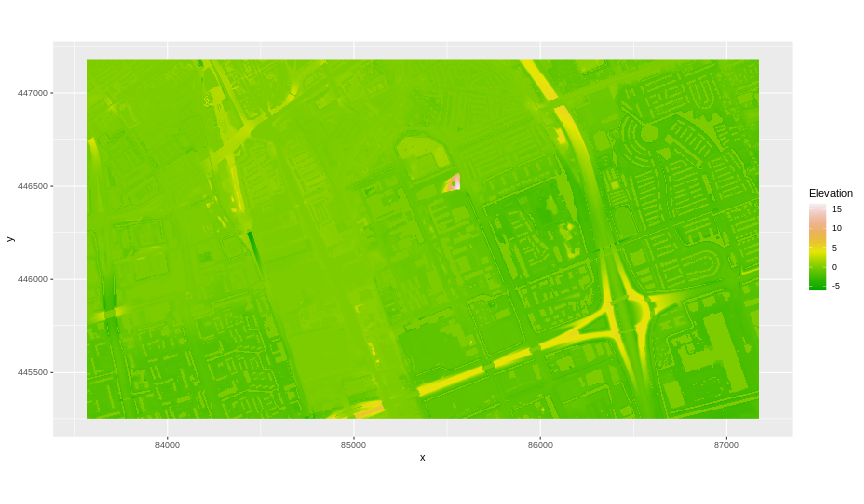Click the x axis title below plot
The height and width of the screenshot is (504, 864).
(x=422, y=458)
